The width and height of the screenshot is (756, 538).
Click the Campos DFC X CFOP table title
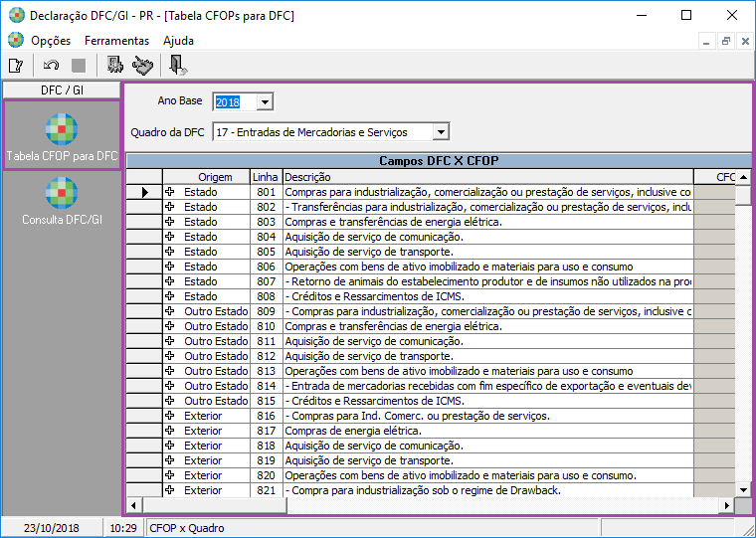[x=439, y=160]
